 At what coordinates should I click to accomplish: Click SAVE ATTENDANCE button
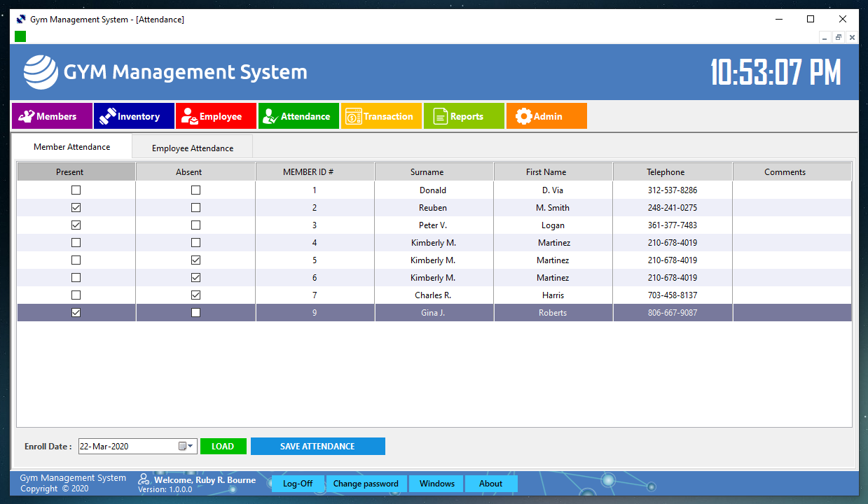(317, 447)
